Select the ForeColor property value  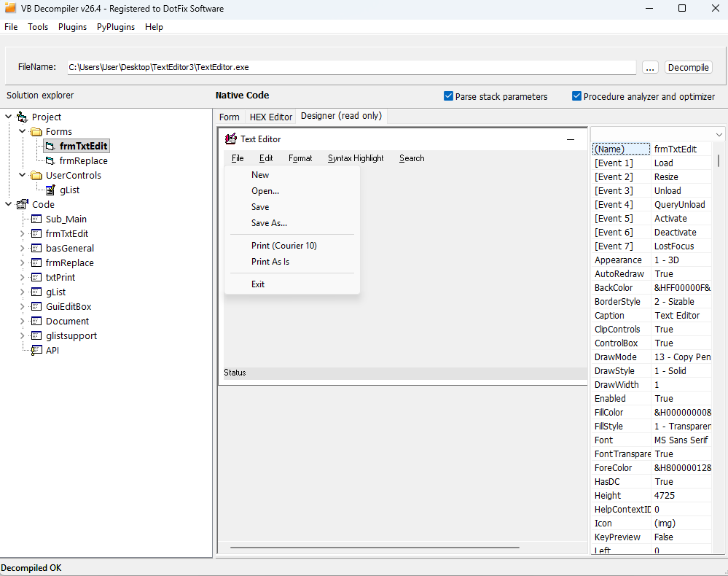(x=681, y=468)
